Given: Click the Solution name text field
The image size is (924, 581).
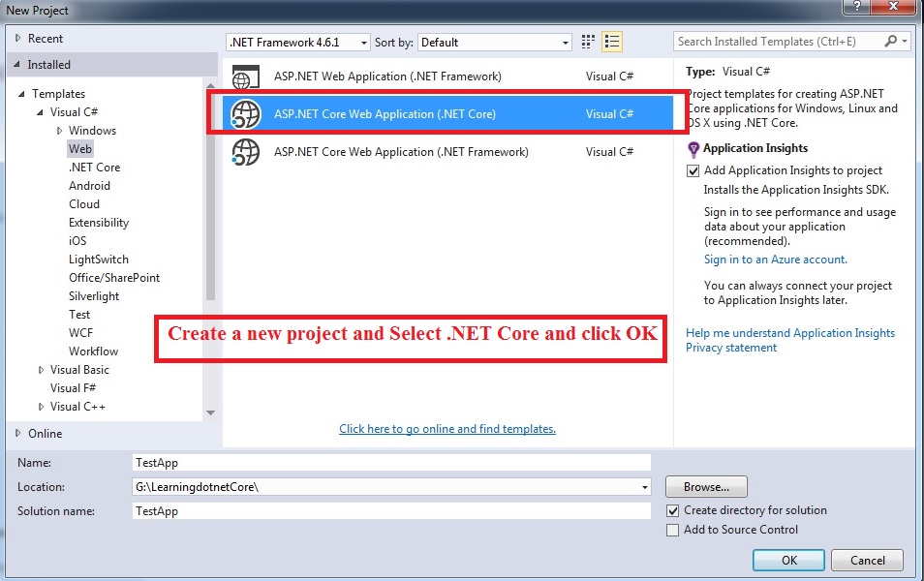Looking at the screenshot, I should pyautogui.click(x=392, y=511).
